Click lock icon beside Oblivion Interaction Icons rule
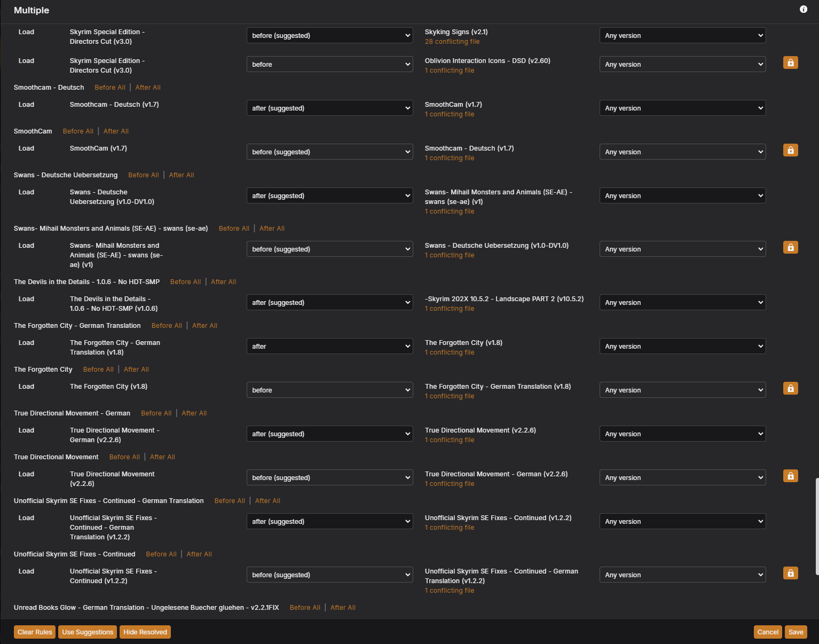 (790, 63)
